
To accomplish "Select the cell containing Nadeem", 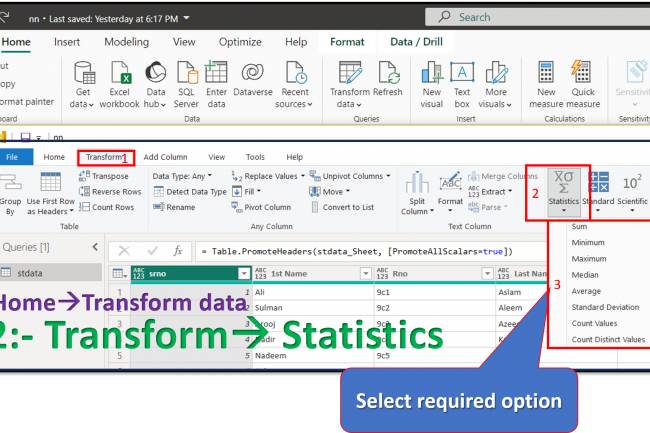I will (313, 356).
